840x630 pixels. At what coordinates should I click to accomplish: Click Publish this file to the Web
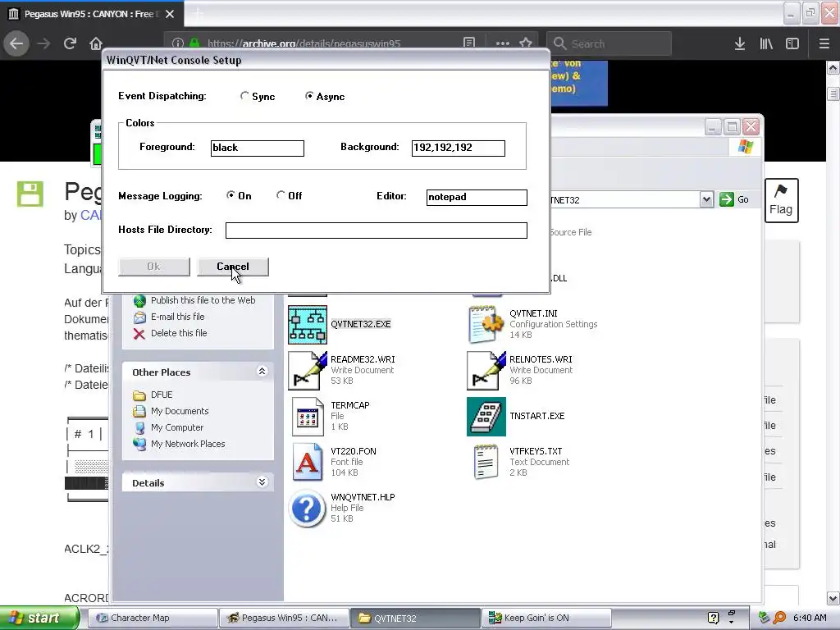tap(203, 300)
